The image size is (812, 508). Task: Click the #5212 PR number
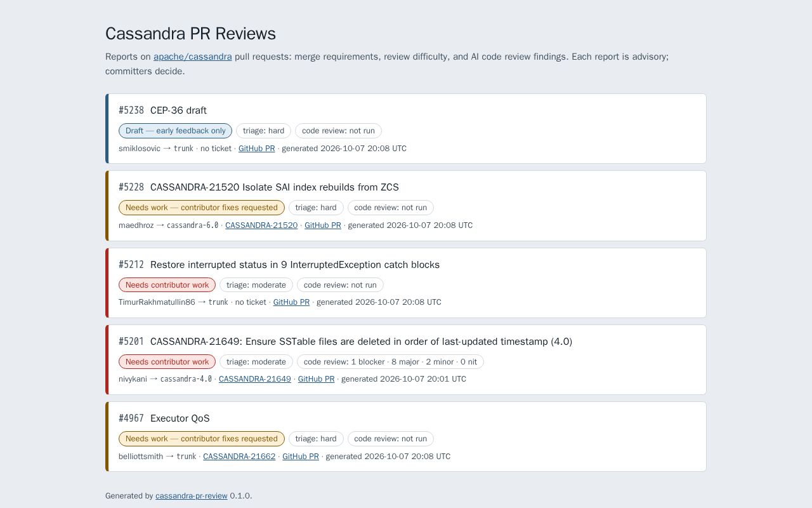click(x=131, y=264)
